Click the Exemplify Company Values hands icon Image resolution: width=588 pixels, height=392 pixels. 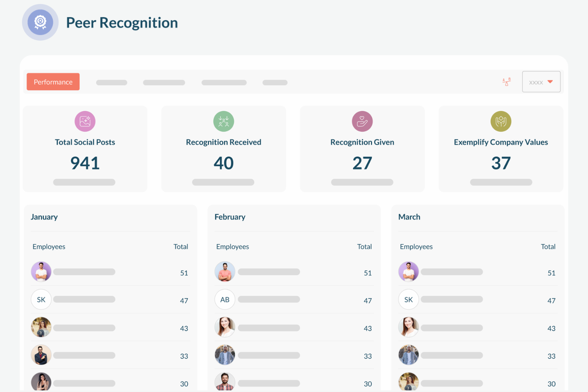[501, 121]
